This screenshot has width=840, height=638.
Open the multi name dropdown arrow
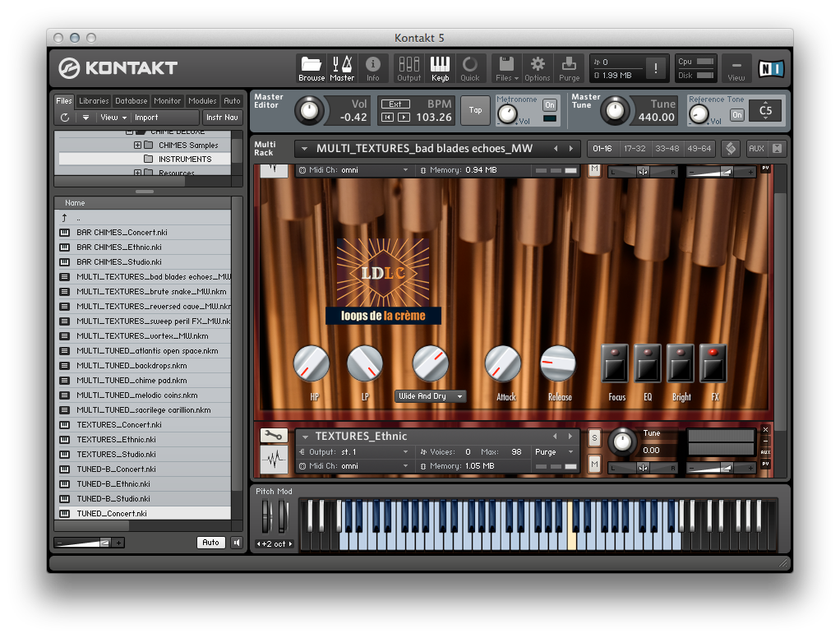tap(304, 148)
